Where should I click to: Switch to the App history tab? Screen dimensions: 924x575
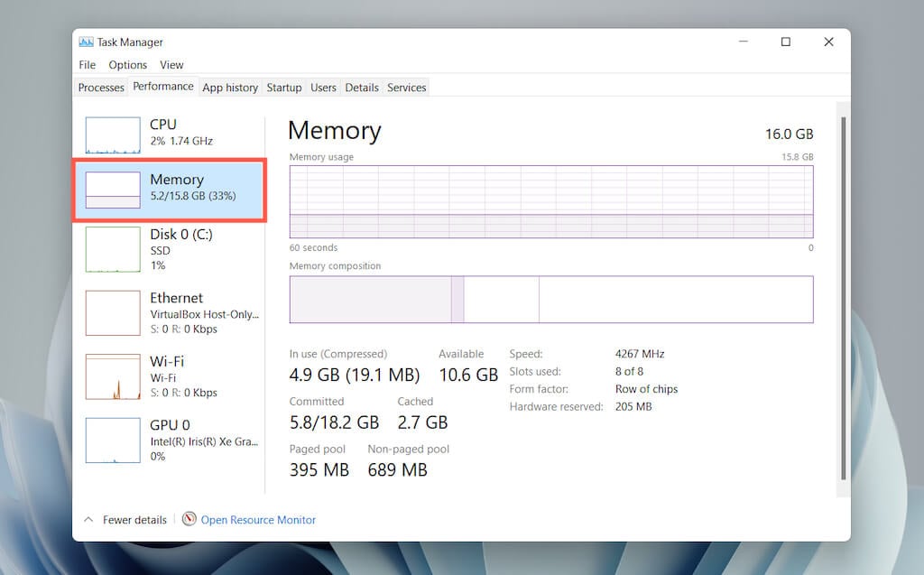230,88
